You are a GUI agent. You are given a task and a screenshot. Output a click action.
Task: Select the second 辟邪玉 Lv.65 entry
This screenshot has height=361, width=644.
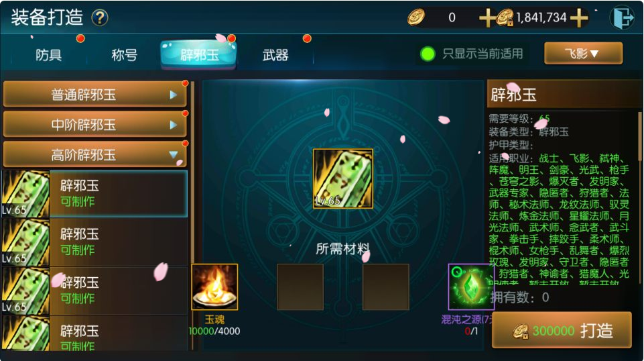pos(94,242)
